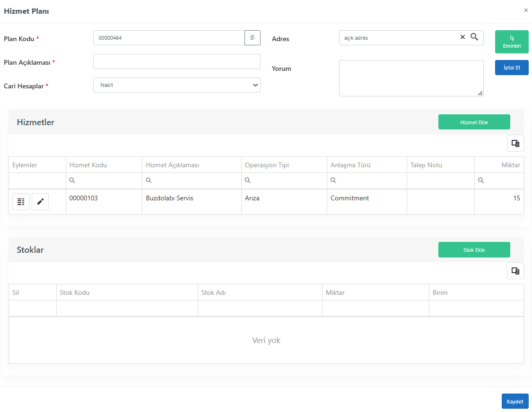Open details list icon for Buzdolabı Servis row
The height and width of the screenshot is (412, 532).
pos(21,202)
